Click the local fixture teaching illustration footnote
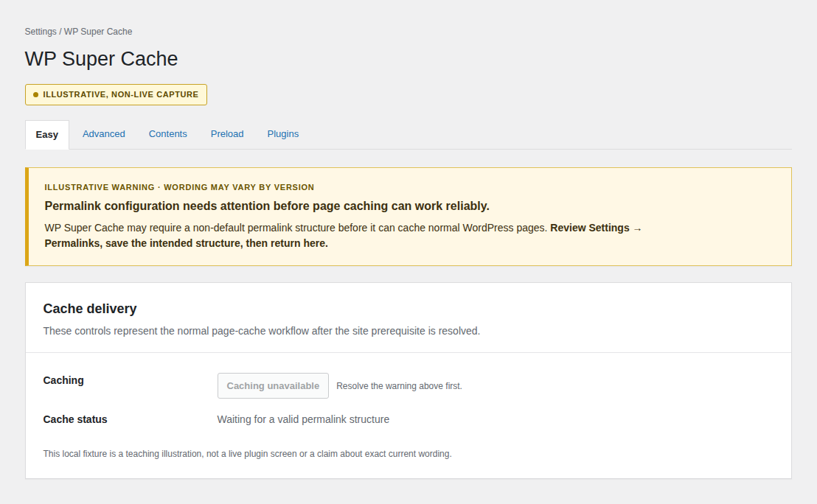This screenshot has height=504, width=817. point(248,454)
